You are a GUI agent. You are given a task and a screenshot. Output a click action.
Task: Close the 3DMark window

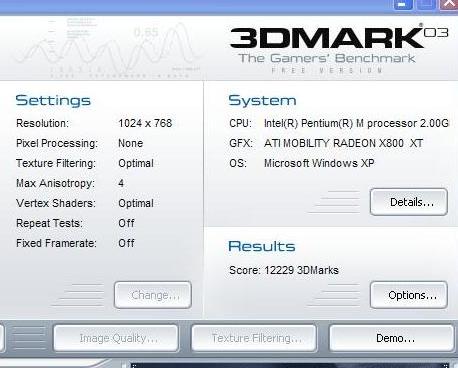449,4
